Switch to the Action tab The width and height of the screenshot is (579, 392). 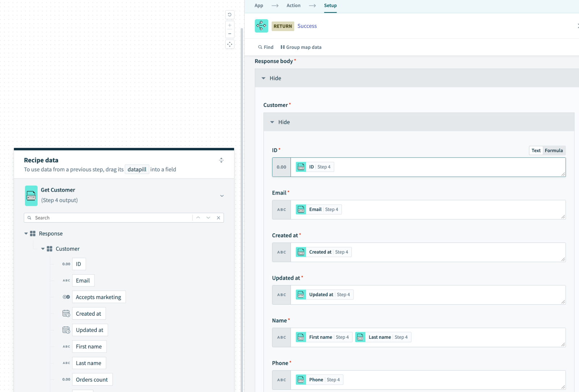(x=293, y=5)
